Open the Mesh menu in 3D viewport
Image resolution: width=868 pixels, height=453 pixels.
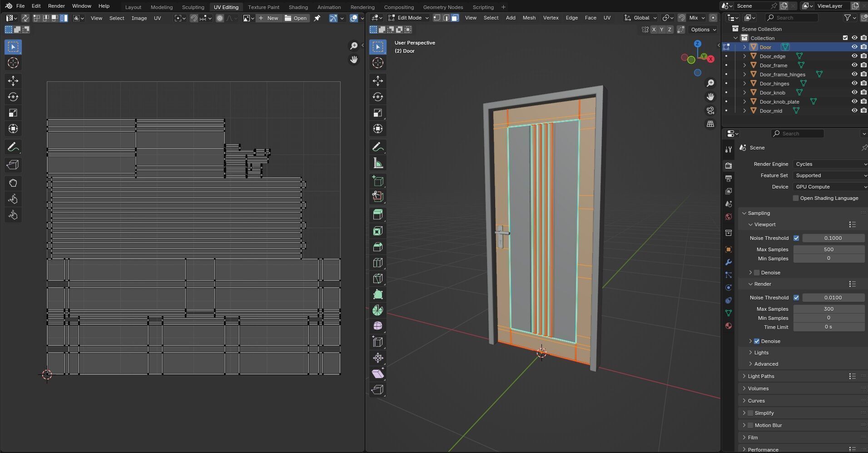529,18
